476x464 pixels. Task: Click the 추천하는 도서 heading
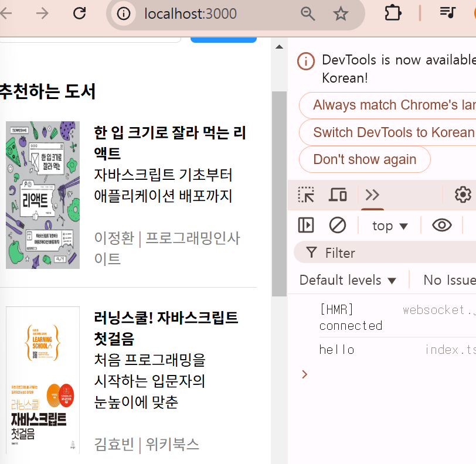click(x=48, y=91)
